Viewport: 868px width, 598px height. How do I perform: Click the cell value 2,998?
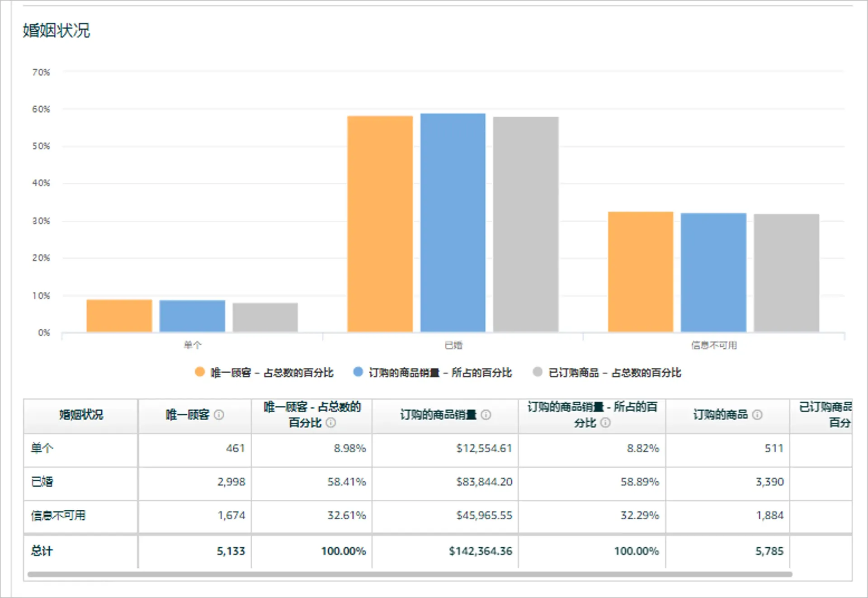pyautogui.click(x=231, y=482)
